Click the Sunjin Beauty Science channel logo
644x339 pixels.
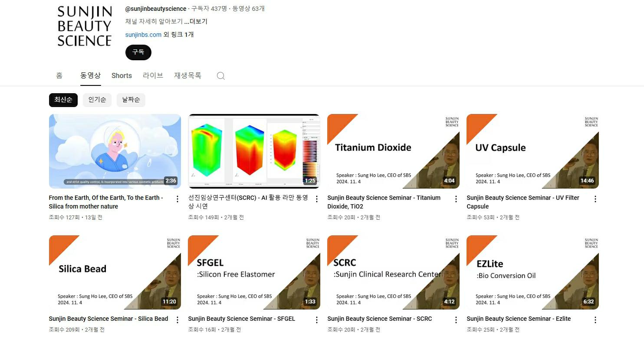(85, 26)
